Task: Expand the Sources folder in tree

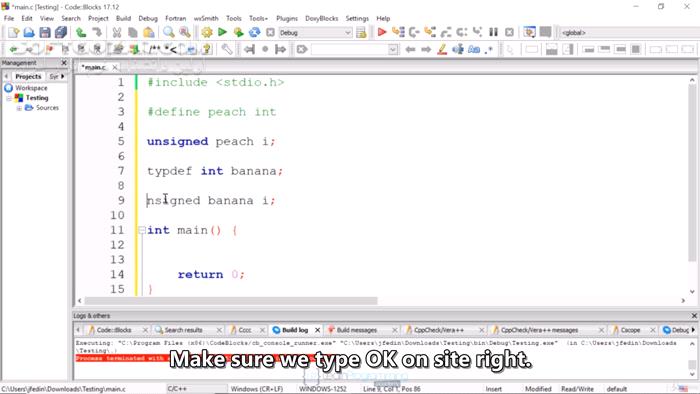Action: [19, 108]
